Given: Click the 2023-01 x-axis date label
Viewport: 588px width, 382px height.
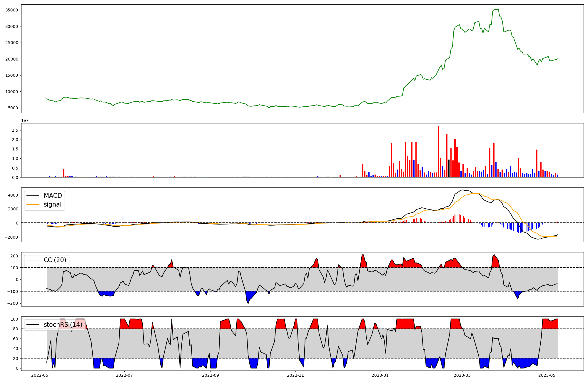Looking at the screenshot, I should coord(380,375).
